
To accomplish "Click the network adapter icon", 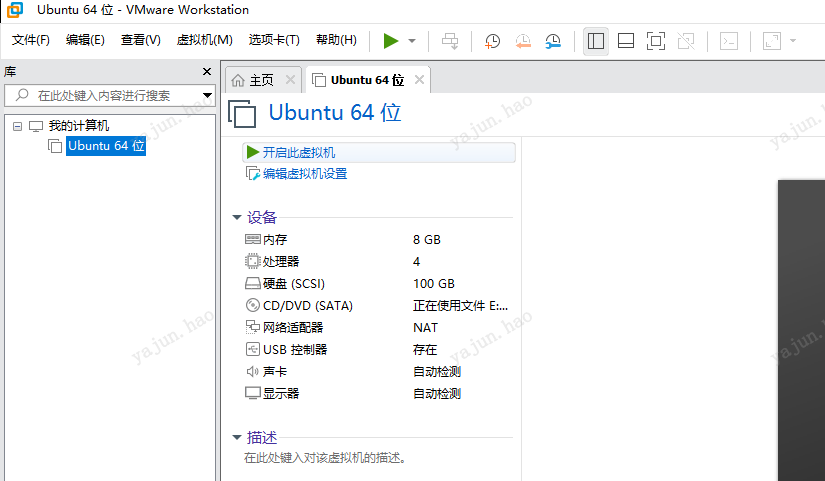I will click(253, 327).
